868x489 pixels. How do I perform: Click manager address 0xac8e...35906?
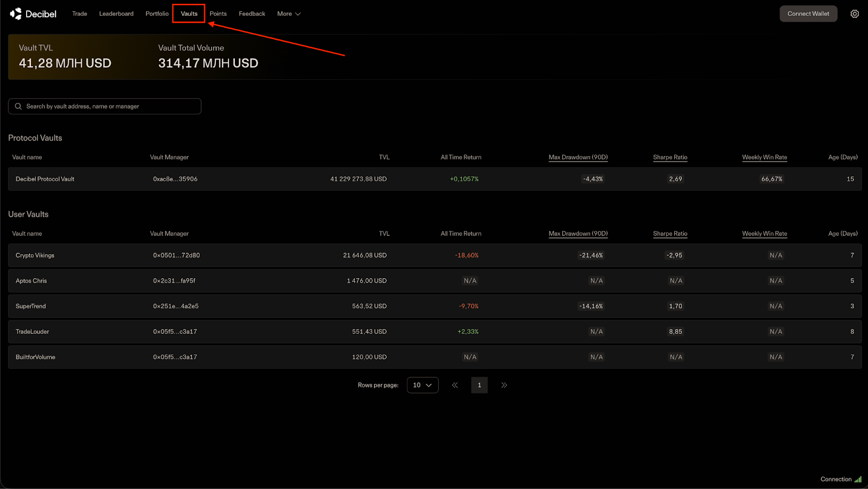point(175,179)
